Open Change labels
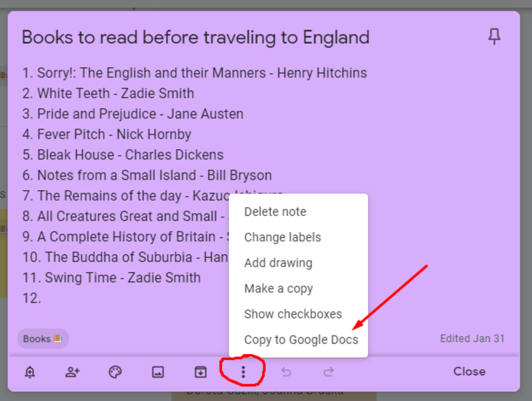Viewport: 532px width, 401px height. click(282, 237)
